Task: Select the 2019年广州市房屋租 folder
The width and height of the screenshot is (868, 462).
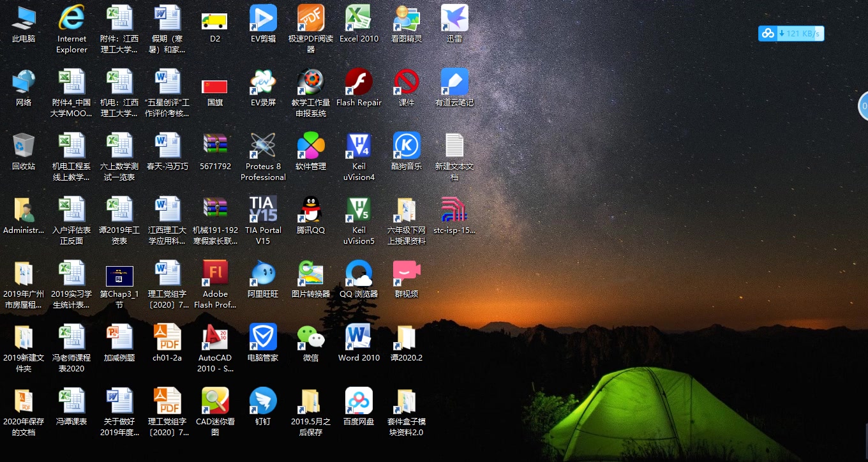Action: pos(24,273)
